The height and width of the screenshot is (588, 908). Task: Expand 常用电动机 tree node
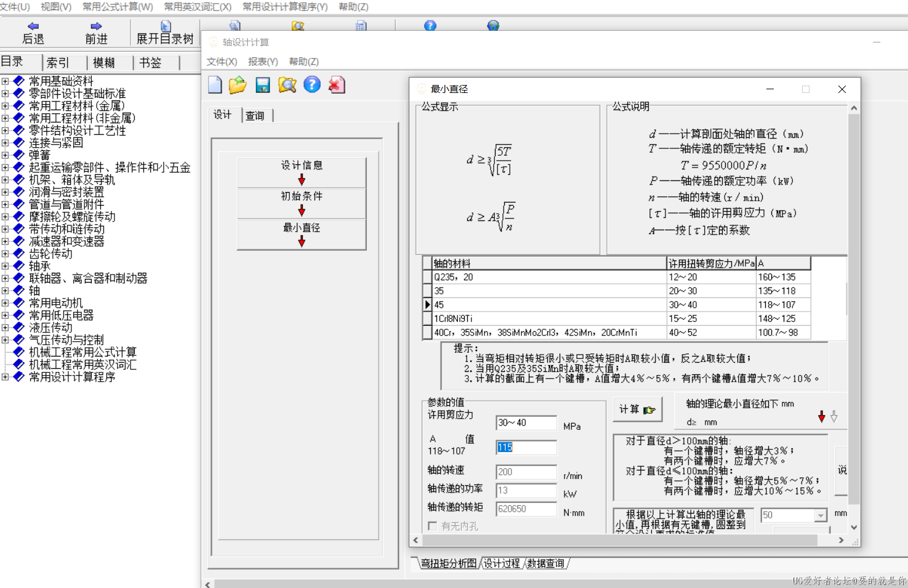(x=5, y=303)
